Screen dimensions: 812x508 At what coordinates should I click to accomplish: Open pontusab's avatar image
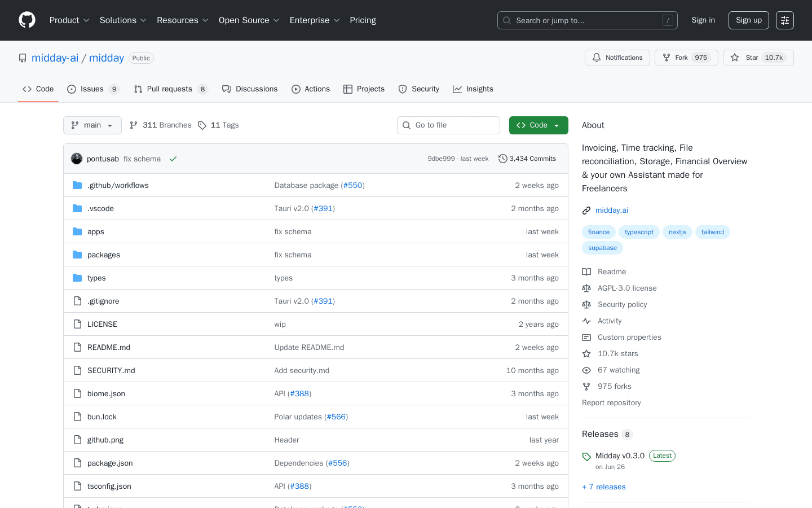(x=77, y=159)
